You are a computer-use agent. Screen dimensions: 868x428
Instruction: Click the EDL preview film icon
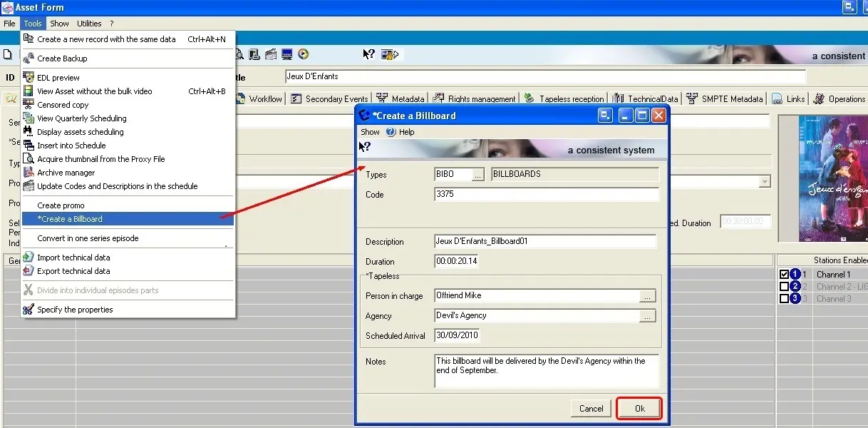coord(29,78)
